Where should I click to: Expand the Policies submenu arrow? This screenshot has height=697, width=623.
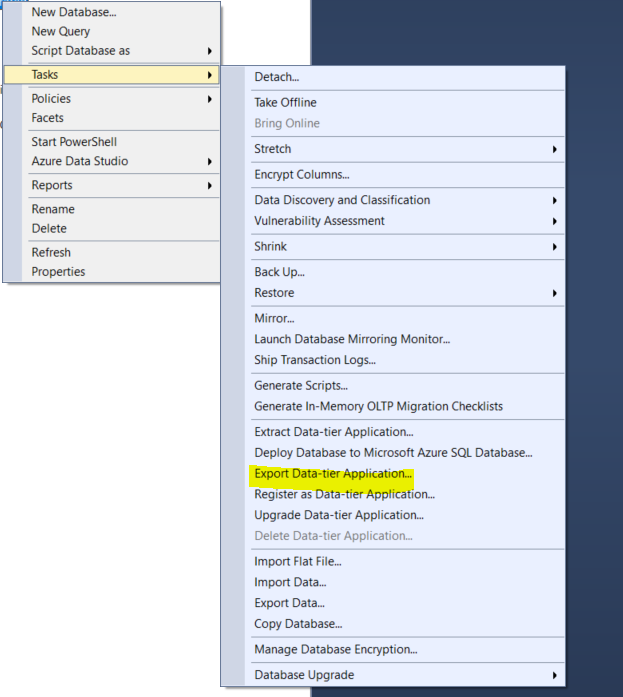[x=209, y=99]
